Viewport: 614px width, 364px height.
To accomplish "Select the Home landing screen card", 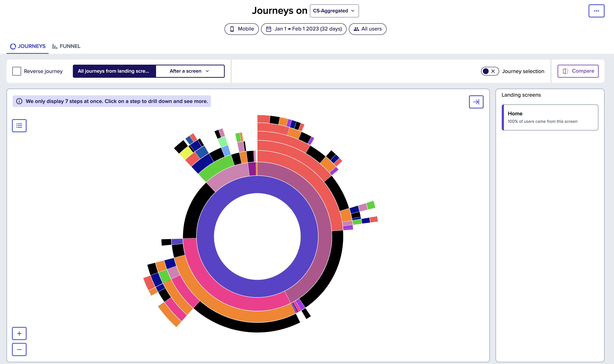I will point(550,117).
